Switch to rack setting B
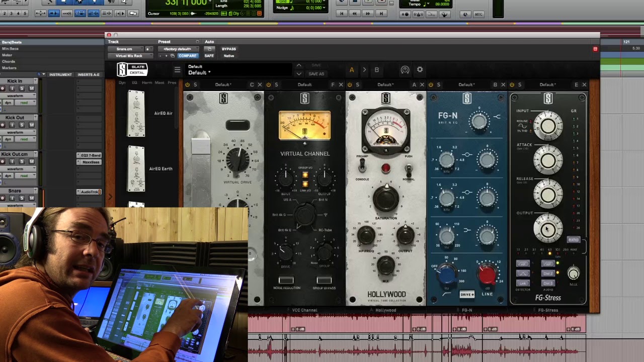 376,70
